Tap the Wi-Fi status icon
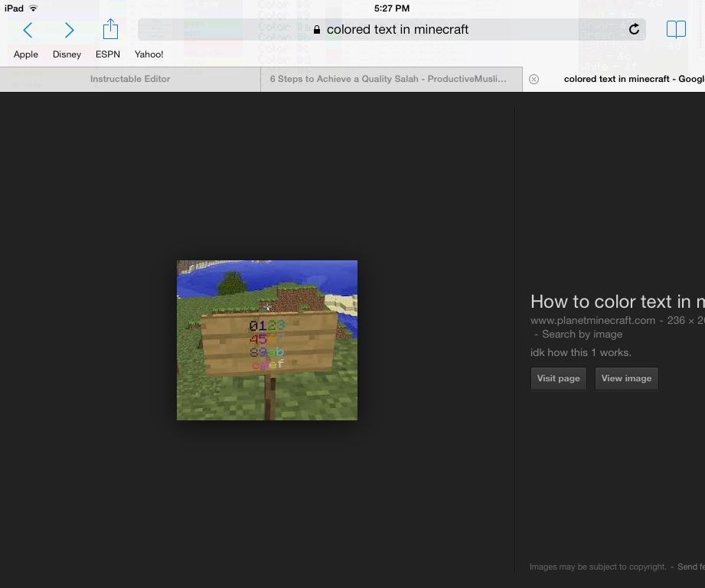 point(33,8)
